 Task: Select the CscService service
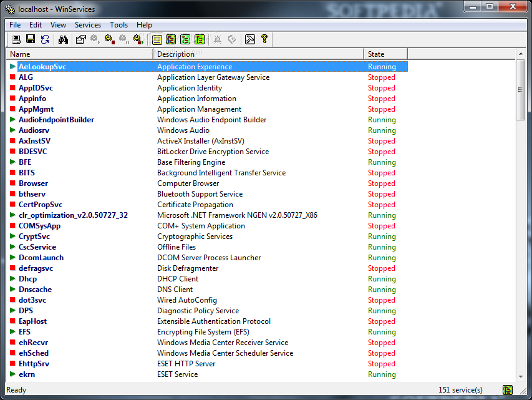coord(37,247)
